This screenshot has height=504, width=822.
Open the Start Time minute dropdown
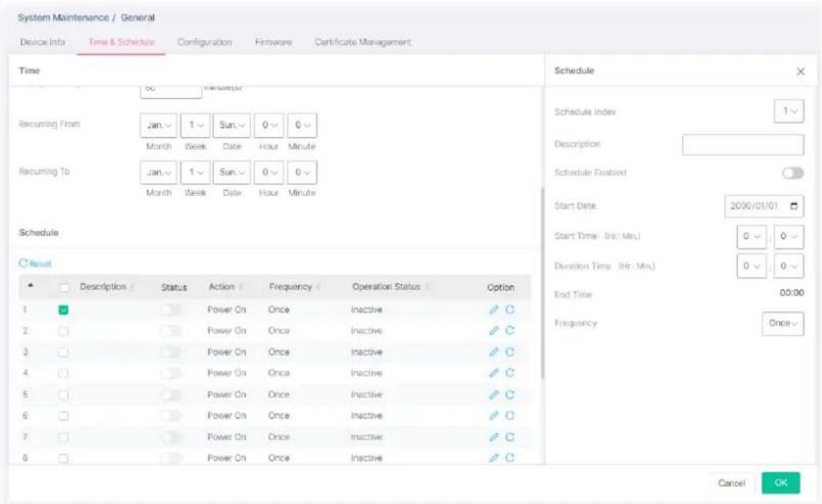(789, 236)
